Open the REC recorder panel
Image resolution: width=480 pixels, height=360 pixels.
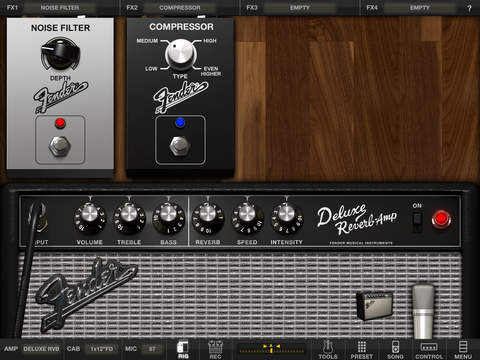[215, 350]
